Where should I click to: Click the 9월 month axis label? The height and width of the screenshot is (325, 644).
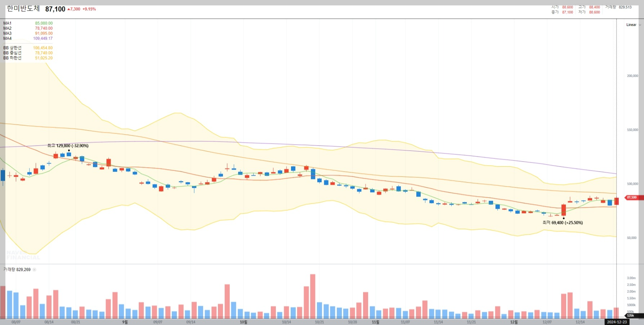pos(125,322)
